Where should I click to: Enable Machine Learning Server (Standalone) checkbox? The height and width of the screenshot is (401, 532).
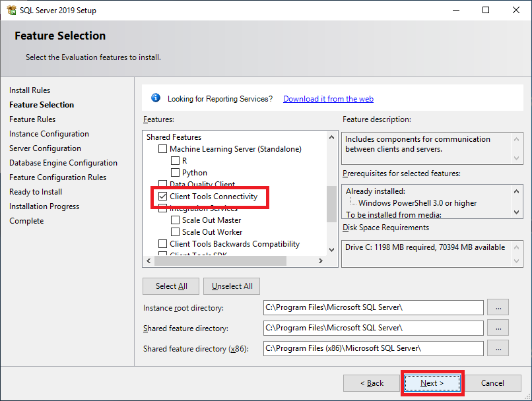coord(163,149)
